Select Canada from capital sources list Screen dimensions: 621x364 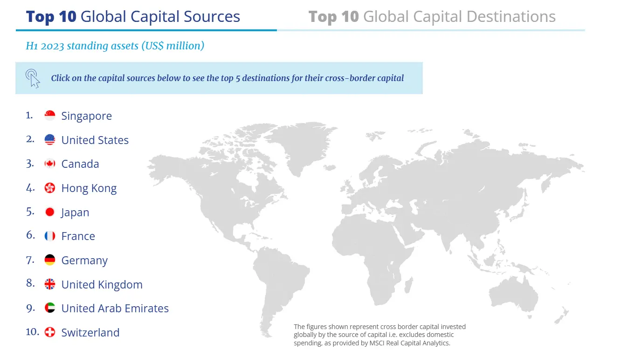coord(80,164)
